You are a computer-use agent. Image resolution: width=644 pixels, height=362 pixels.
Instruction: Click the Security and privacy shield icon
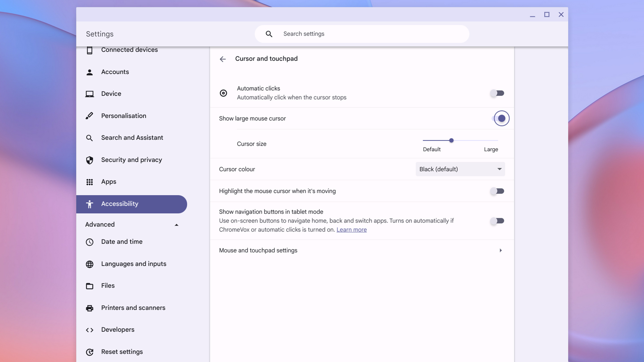coord(90,160)
